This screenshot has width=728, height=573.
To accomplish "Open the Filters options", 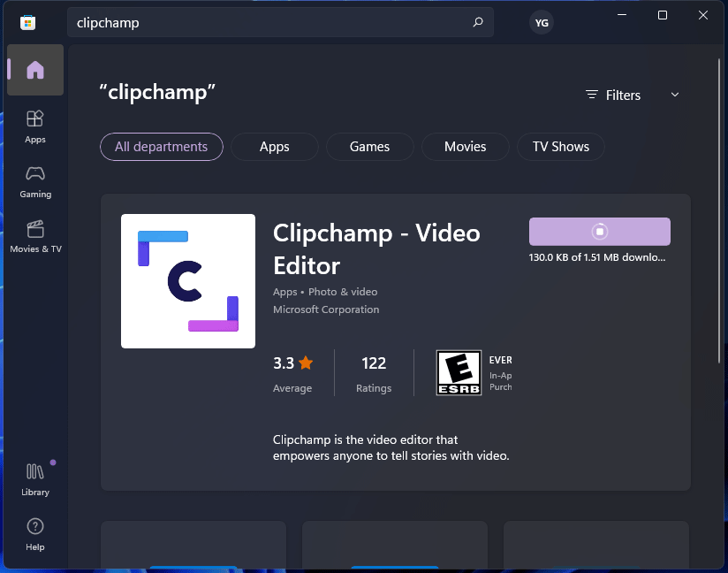I will click(612, 95).
